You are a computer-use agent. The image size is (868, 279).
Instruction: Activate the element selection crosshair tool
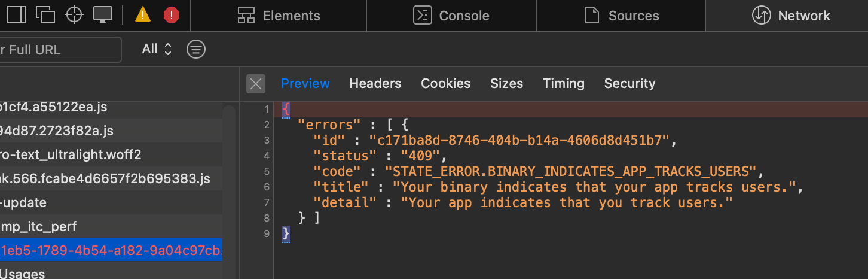(74, 14)
